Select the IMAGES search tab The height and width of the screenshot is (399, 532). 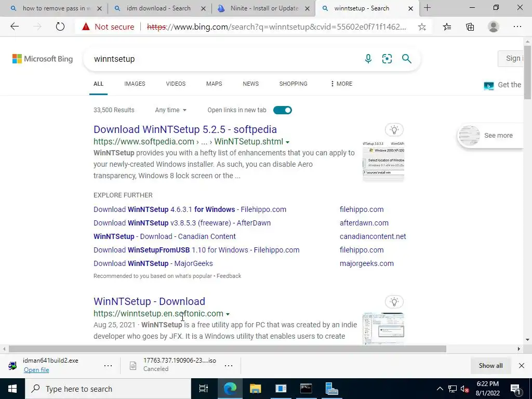pos(135,84)
